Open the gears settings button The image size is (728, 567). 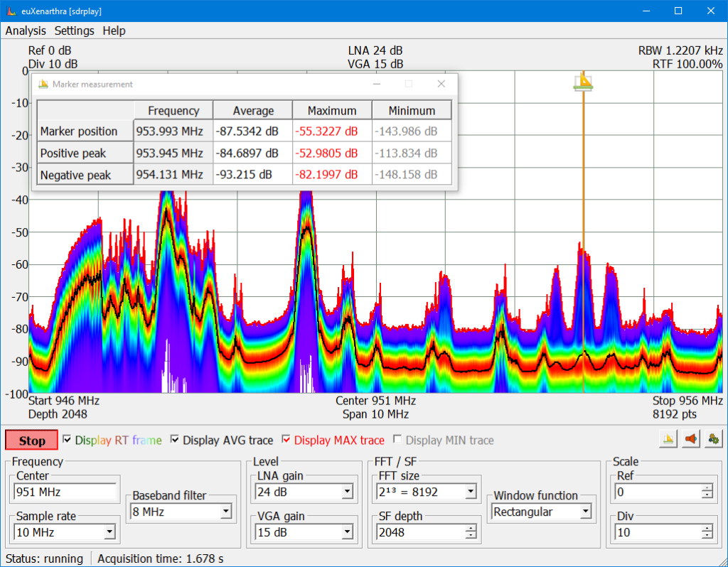click(x=712, y=439)
